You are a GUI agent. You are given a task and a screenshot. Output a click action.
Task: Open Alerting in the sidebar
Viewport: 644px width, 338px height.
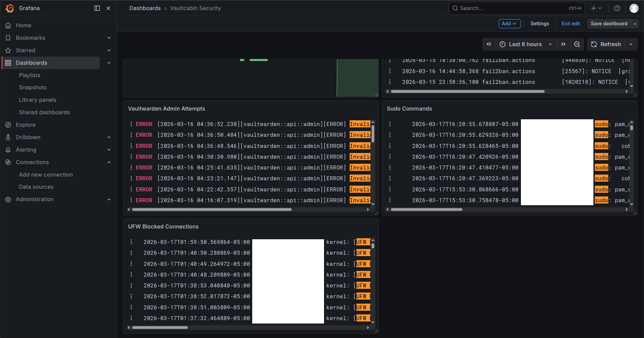pos(26,150)
